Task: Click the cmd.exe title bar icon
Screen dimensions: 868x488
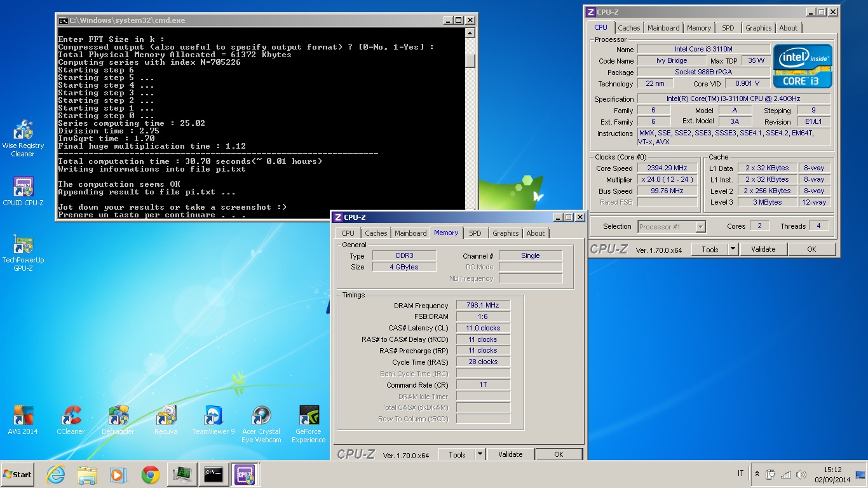Action: coord(63,20)
